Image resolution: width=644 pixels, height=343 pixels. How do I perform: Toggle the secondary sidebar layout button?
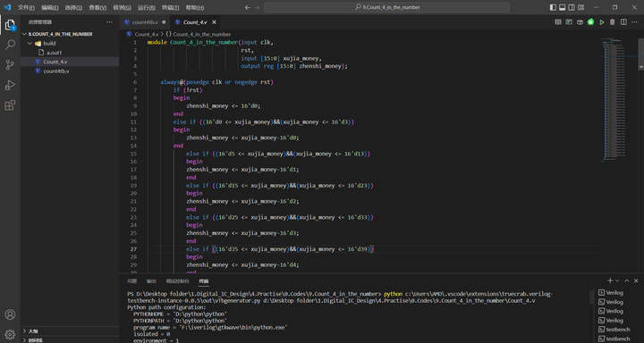click(572, 7)
